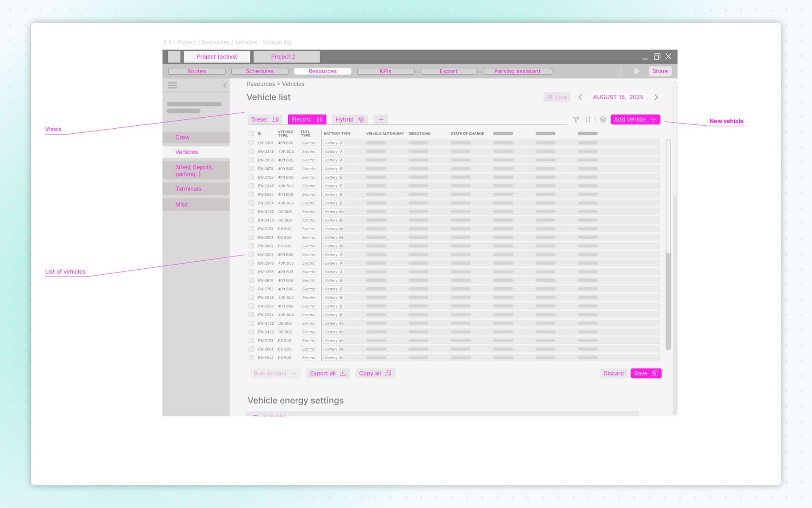Open the Bulk actions dropdown
The width and height of the screenshot is (812, 508).
pos(274,373)
